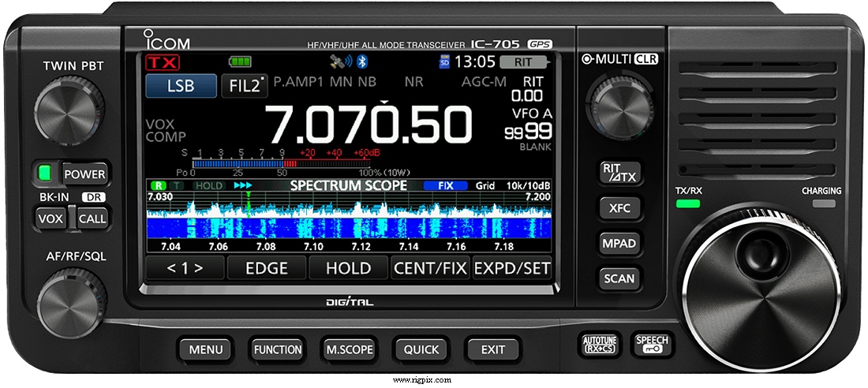This screenshot has height=388, width=868.
Task: Tap the EDGE scope menu key
Action: [266, 268]
